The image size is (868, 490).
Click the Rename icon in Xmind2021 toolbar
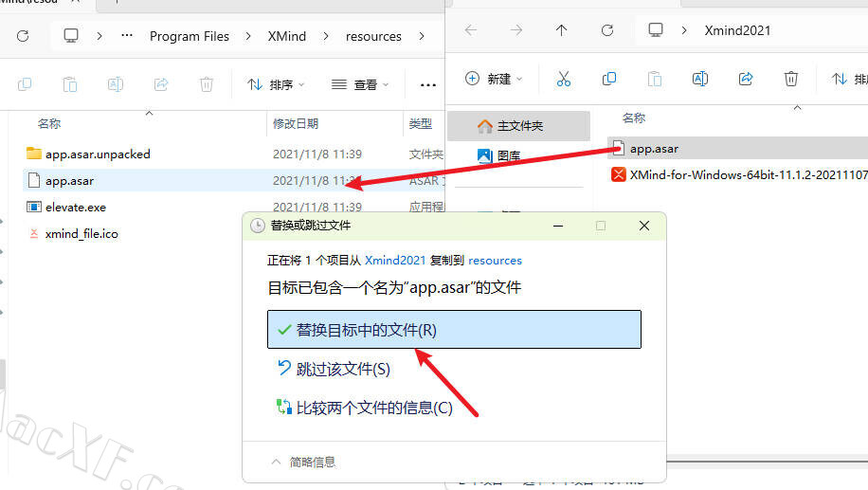point(700,79)
